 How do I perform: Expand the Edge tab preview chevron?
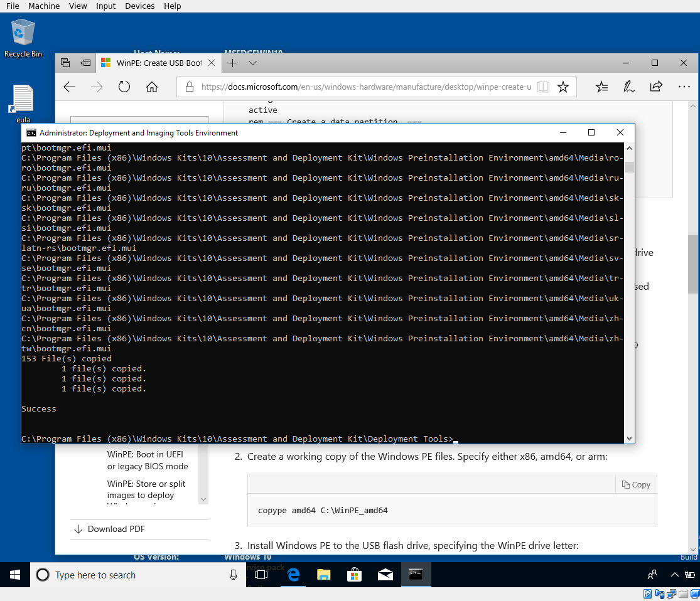pyautogui.click(x=252, y=63)
